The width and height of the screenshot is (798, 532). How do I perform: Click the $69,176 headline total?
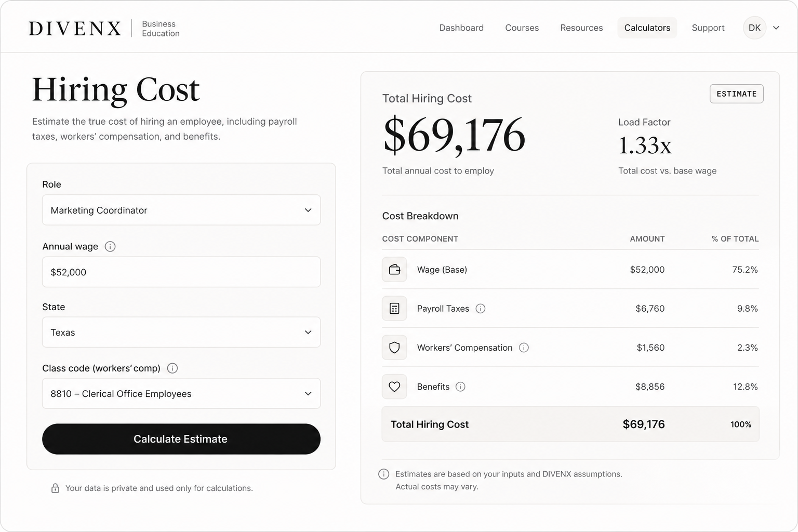click(x=454, y=136)
